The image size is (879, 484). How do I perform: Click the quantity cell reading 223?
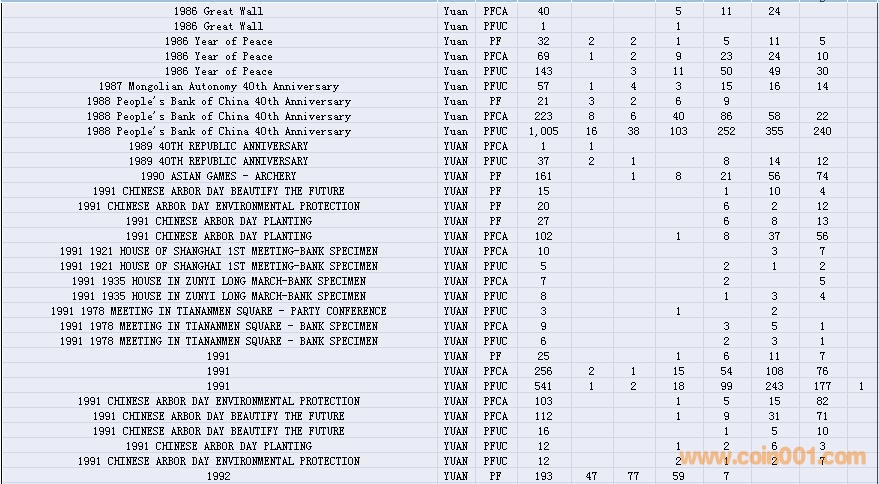click(x=543, y=116)
